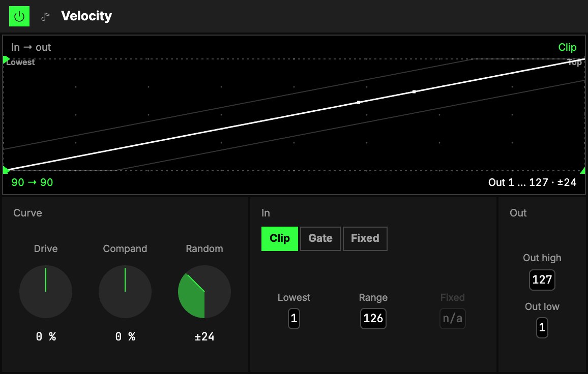Click the In → out graph label
Viewport: 588px width, 374px height.
[x=31, y=47]
